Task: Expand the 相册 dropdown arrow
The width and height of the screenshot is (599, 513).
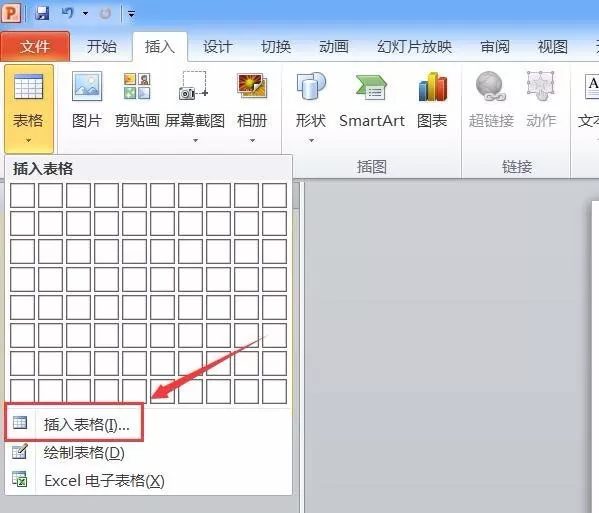Action: point(252,141)
